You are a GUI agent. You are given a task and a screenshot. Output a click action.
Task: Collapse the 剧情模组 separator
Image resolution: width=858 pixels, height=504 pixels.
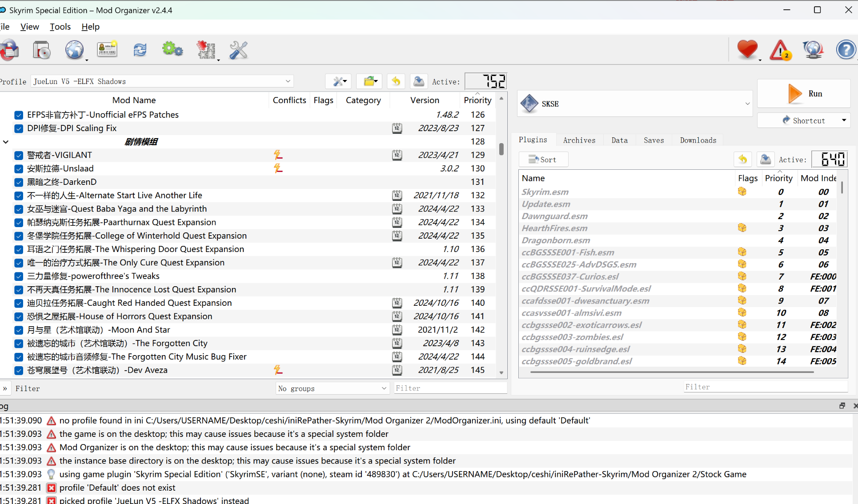tap(6, 142)
